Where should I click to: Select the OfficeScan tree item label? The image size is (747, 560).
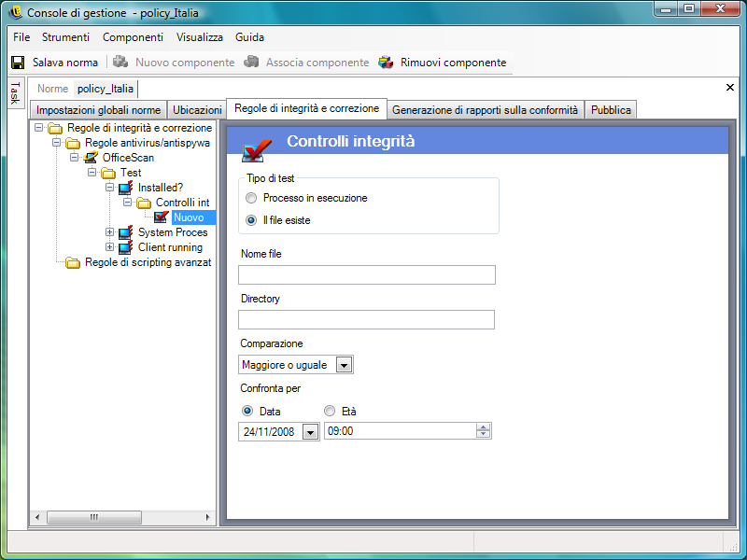pos(128,158)
